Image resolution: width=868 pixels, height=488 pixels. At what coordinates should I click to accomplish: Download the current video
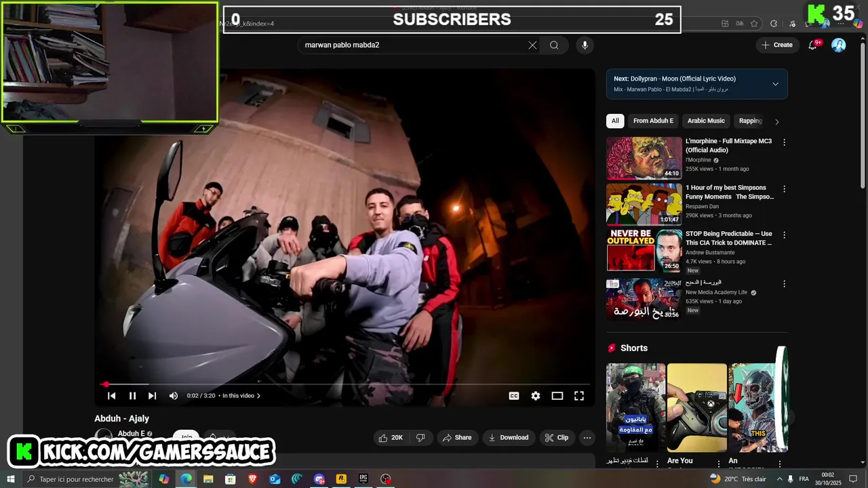[x=508, y=438]
